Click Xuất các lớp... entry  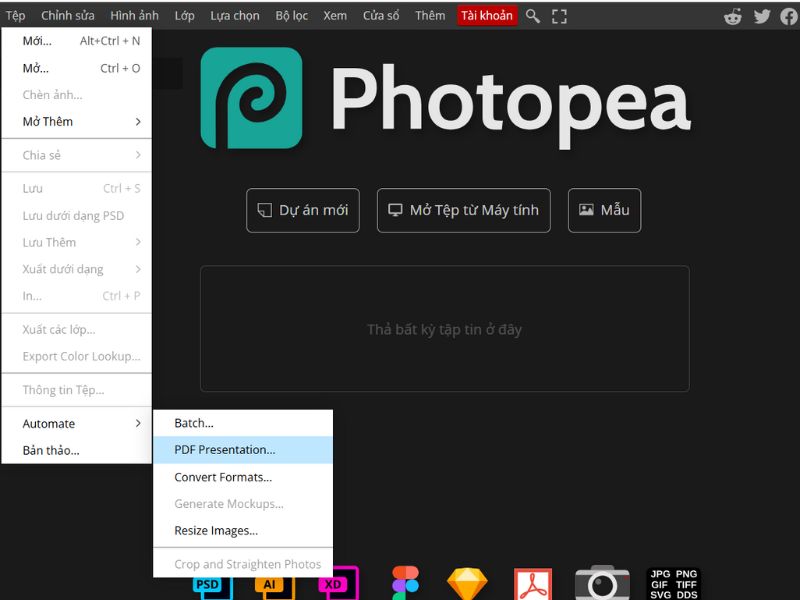77,330
